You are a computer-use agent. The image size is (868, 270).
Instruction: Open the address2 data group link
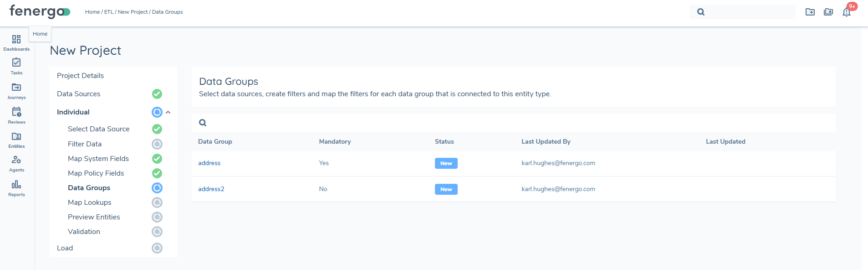(211, 189)
